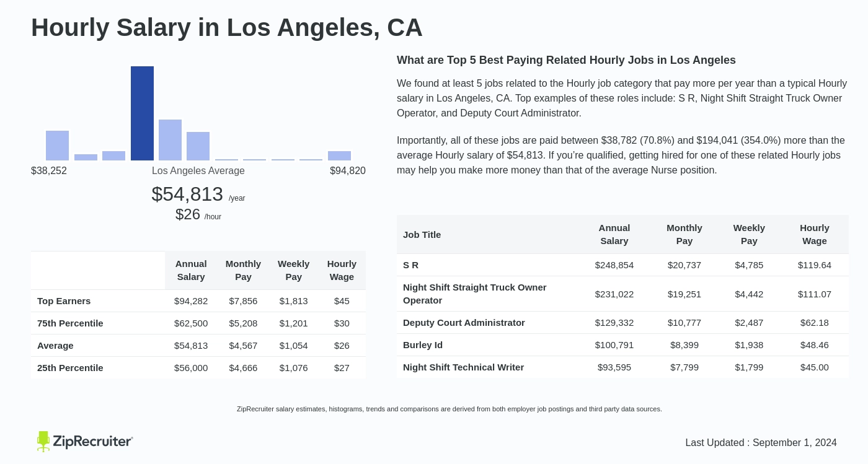Image resolution: width=868 pixels, height=464 pixels.
Task: Click the $111.07 hourly wage cell
Action: tap(815, 294)
